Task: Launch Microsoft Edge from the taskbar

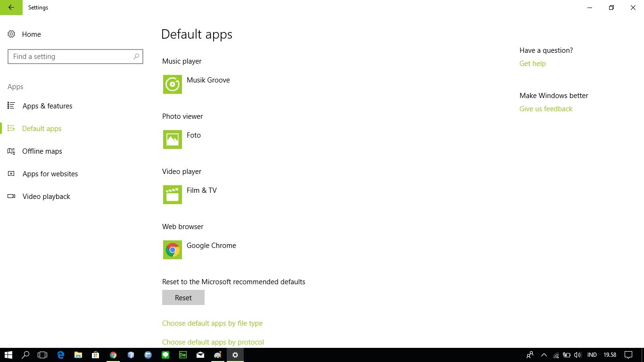Action: (60, 355)
